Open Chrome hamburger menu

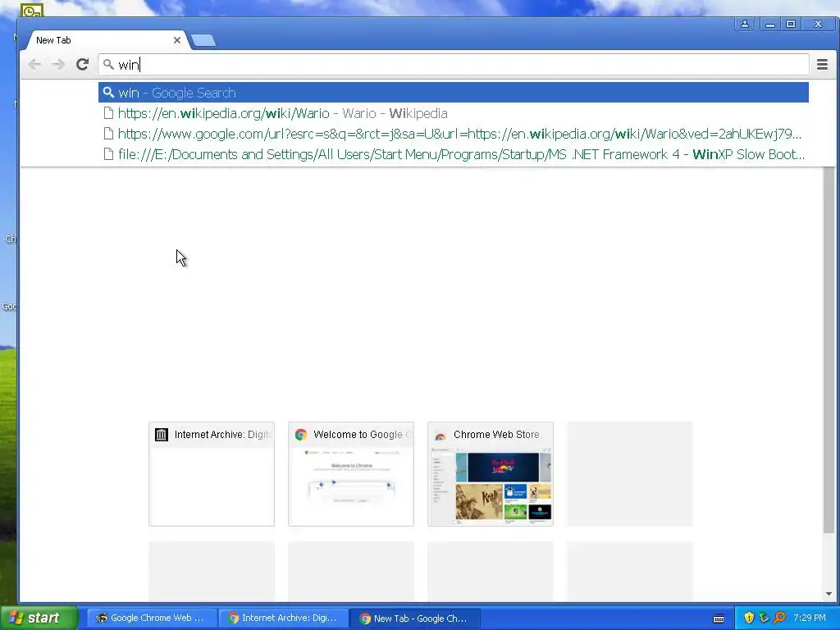[822, 64]
